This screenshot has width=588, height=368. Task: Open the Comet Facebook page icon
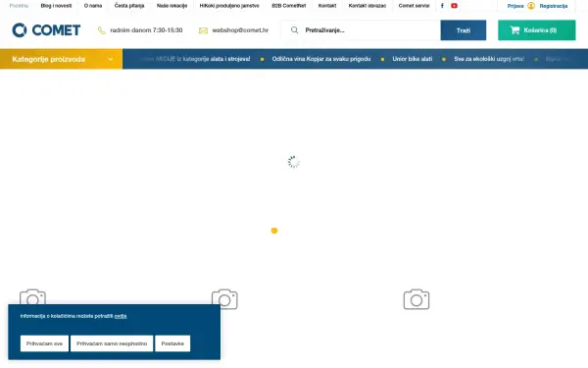tap(442, 6)
